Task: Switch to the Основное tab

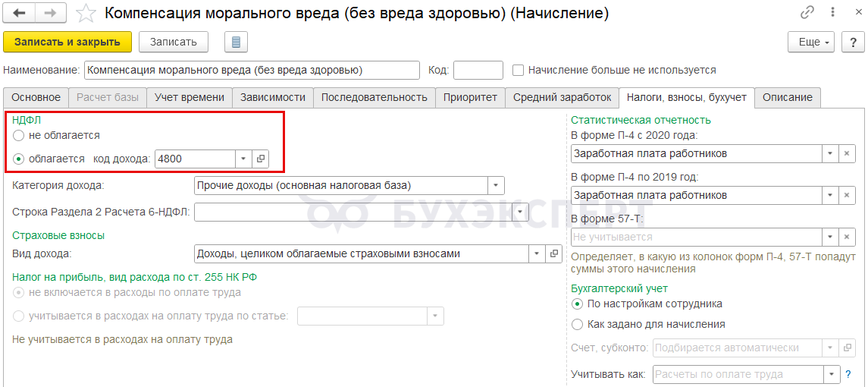Action: [x=36, y=98]
